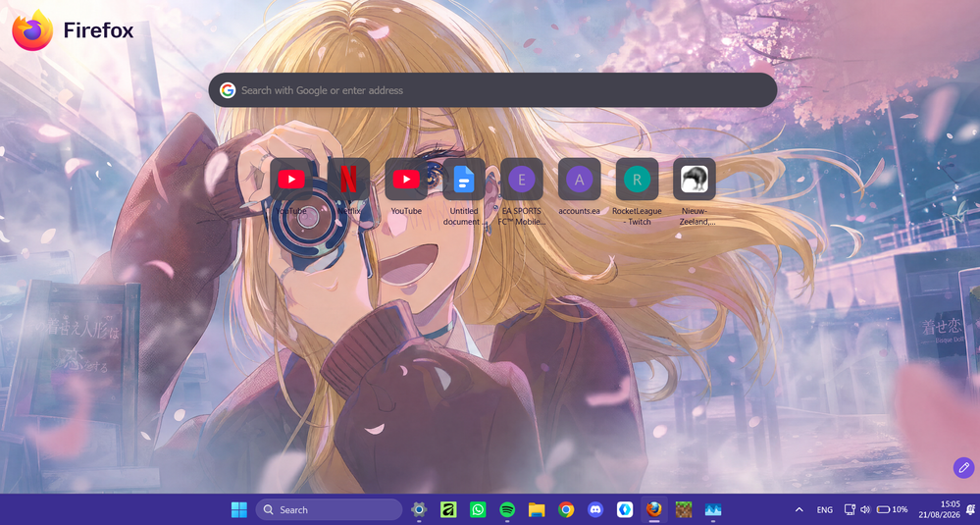The width and height of the screenshot is (980, 525).
Task: Open network settings tray icon
Action: coord(850,510)
